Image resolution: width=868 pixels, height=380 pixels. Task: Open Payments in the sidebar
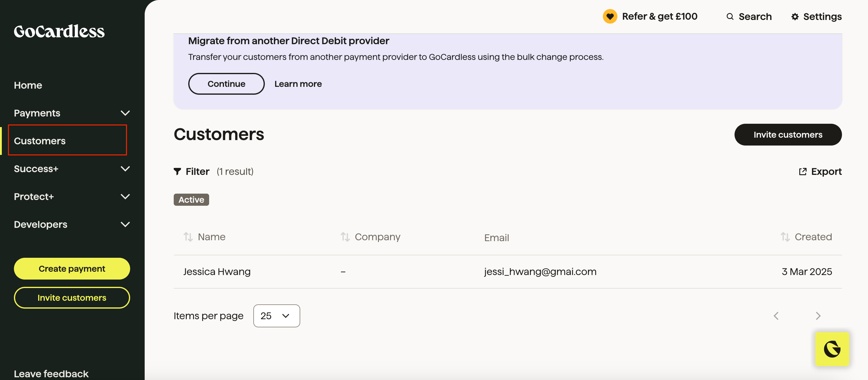(x=37, y=113)
